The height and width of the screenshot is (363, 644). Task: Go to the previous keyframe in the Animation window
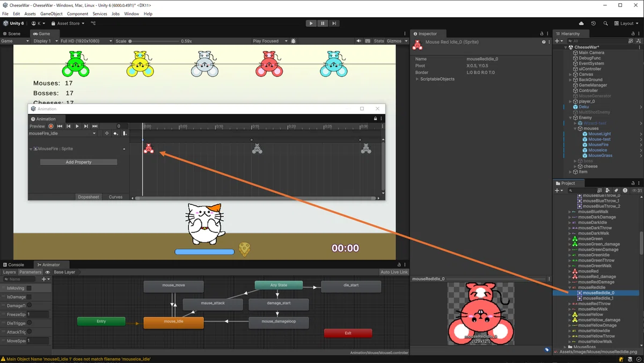point(68,126)
